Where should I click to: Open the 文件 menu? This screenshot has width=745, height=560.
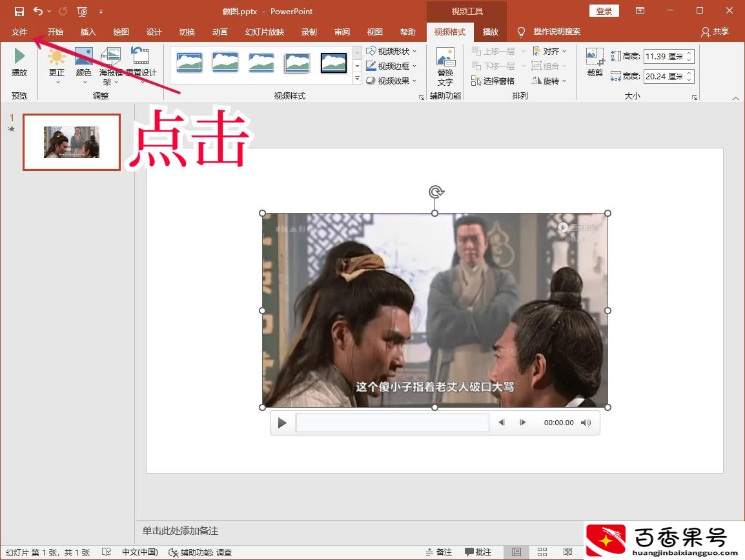19,32
